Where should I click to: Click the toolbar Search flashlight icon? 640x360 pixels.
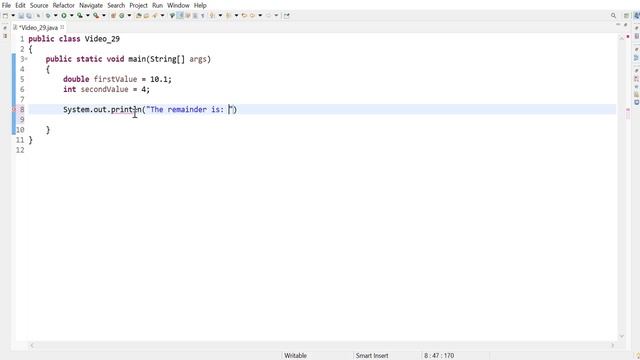tap(155, 16)
